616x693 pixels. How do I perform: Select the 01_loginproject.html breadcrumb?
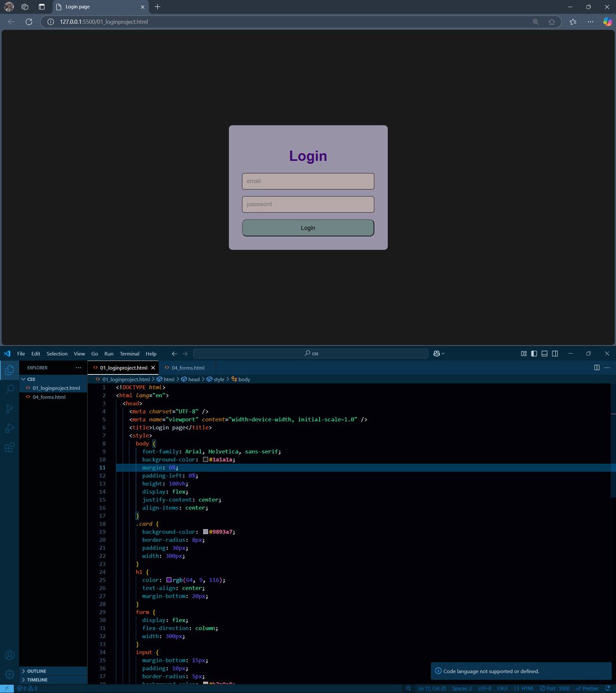tap(122, 379)
